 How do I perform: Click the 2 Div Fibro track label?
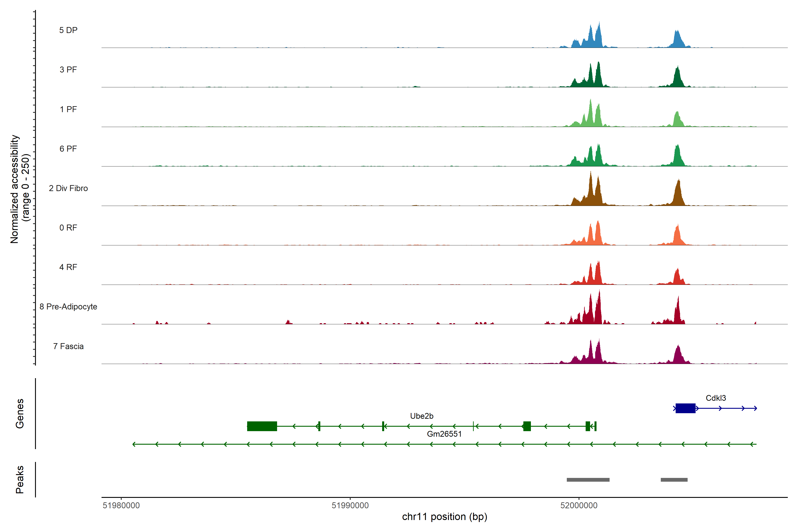click(x=68, y=188)
